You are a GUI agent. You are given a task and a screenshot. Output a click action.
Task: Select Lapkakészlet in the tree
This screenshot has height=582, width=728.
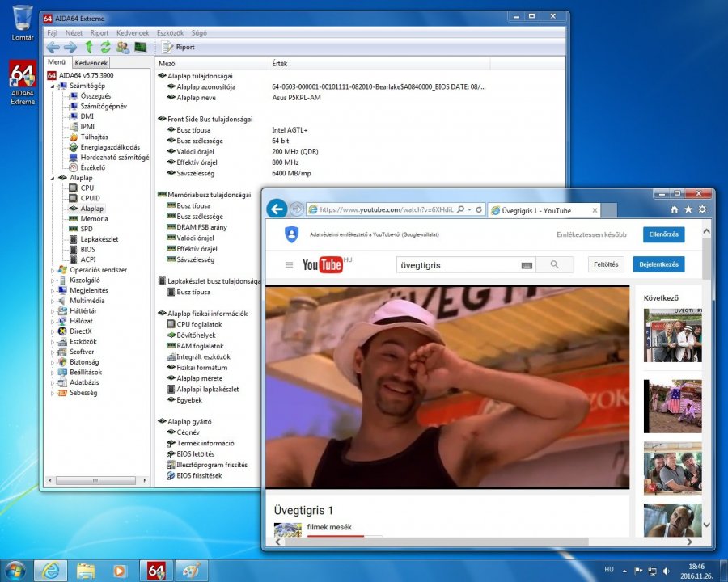pos(99,239)
